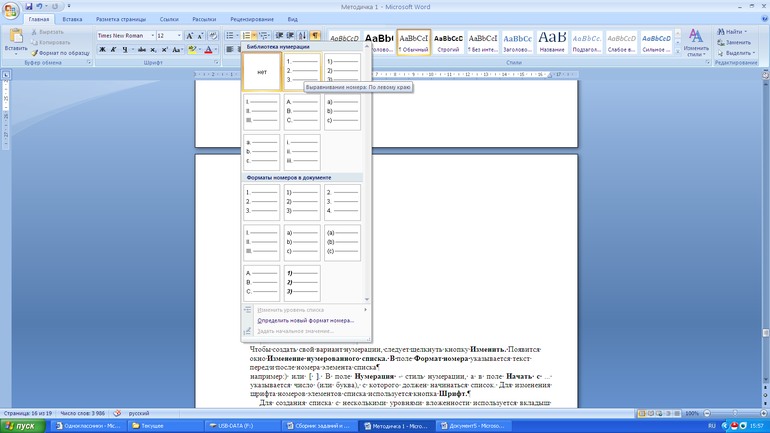The height and width of the screenshot is (433, 770).
Task: Click the zoom slider handle
Action: point(735,413)
